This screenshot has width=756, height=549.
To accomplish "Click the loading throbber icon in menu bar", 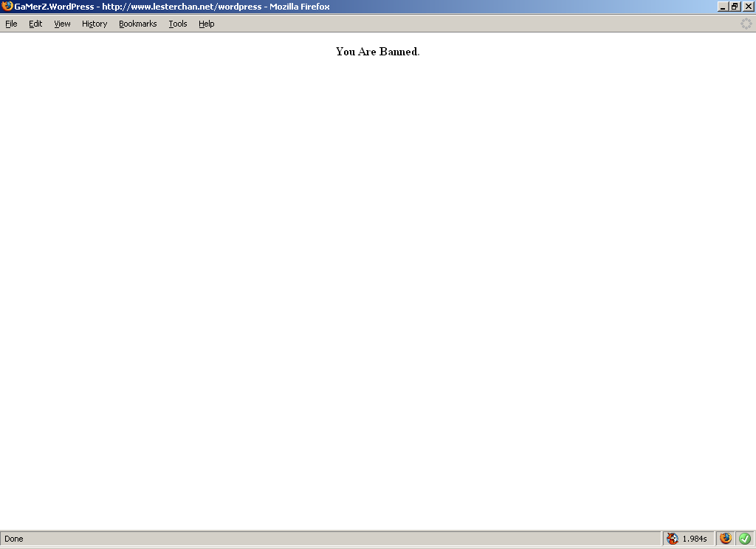I will coord(746,24).
